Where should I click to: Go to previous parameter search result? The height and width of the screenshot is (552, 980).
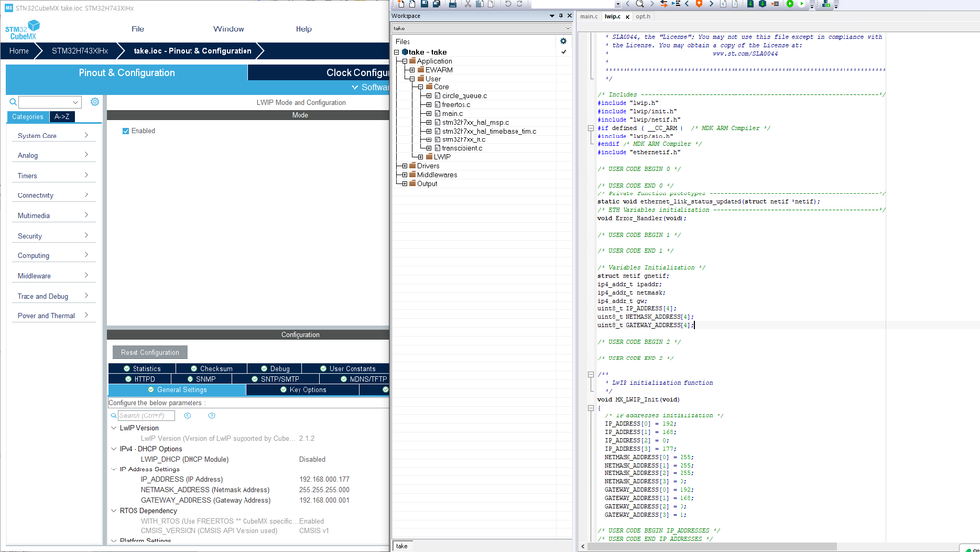point(187,415)
